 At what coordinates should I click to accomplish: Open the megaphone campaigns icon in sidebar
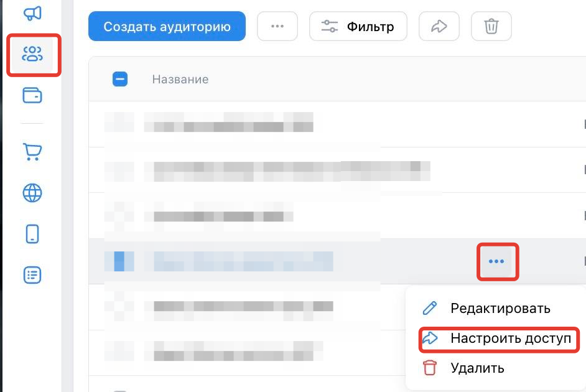tap(32, 14)
